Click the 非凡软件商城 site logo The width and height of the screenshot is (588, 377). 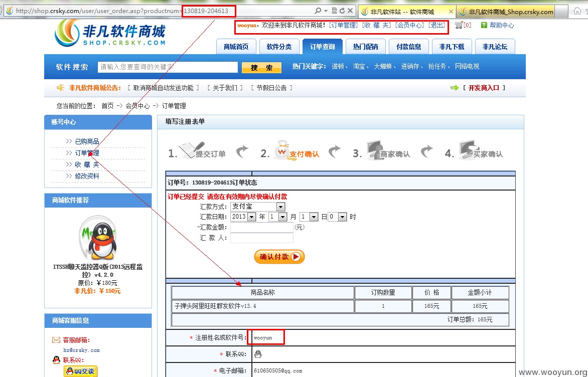coord(110,33)
